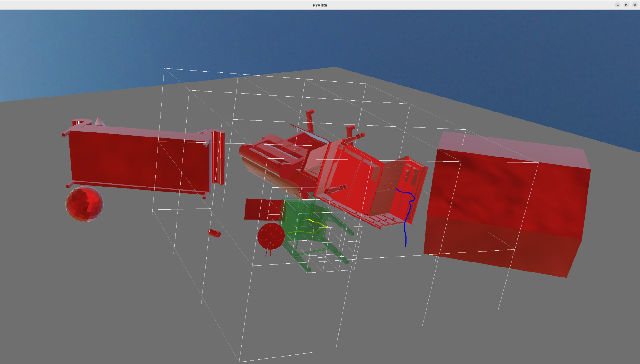The image size is (640, 364).
Task: Click the ring-shaped fitting atop left panel
Action: [x=81, y=122]
